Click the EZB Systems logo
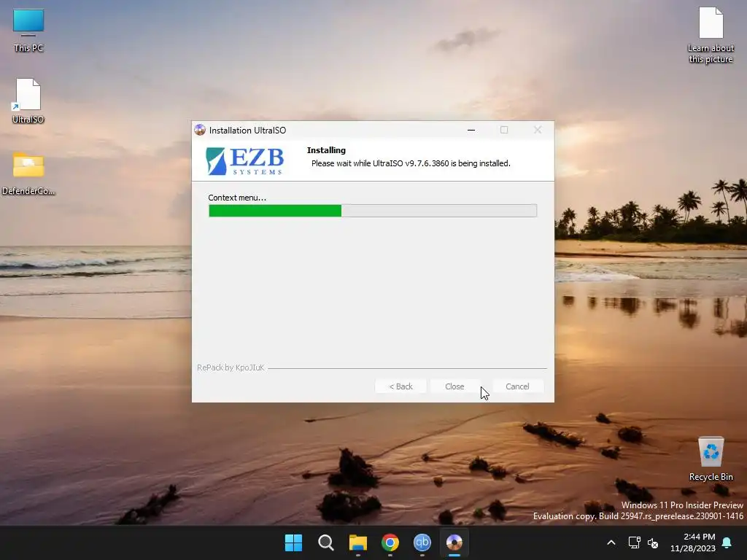Screen dimensions: 747x560 [x=245, y=161]
